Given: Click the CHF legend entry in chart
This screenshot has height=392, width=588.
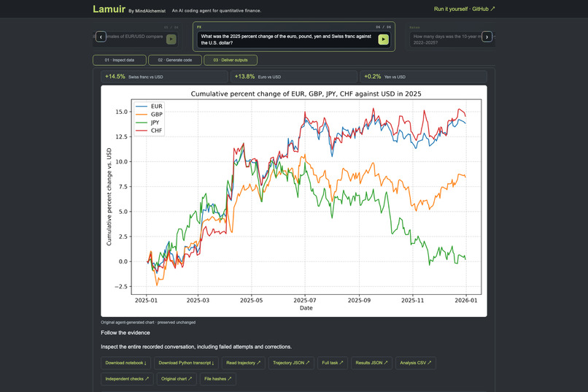Looking at the screenshot, I should pos(149,131).
